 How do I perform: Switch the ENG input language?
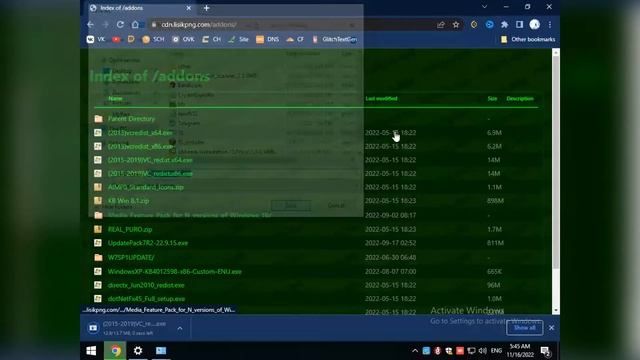[496, 351]
